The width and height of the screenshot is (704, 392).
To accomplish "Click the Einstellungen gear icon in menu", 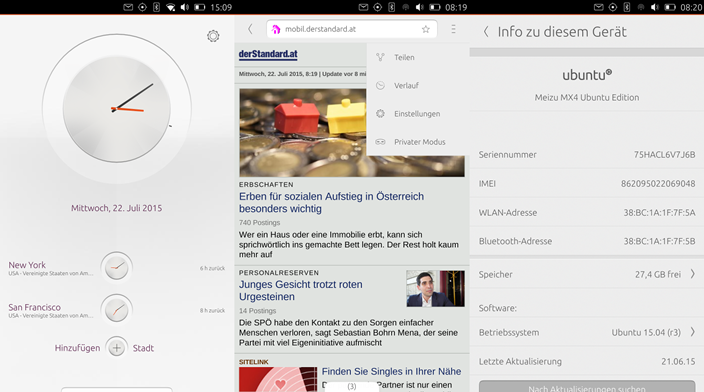I will pyautogui.click(x=380, y=114).
